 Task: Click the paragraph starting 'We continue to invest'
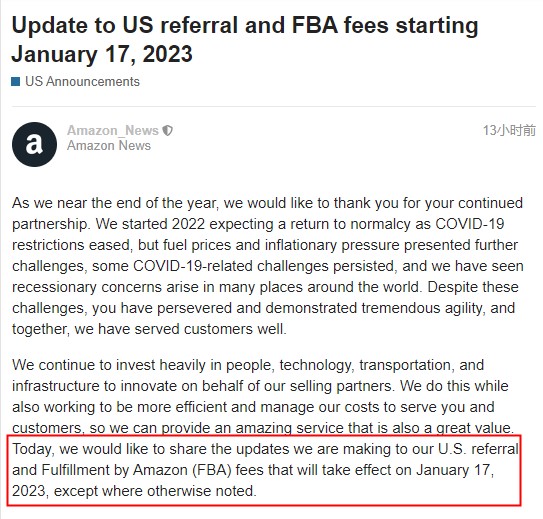263,396
